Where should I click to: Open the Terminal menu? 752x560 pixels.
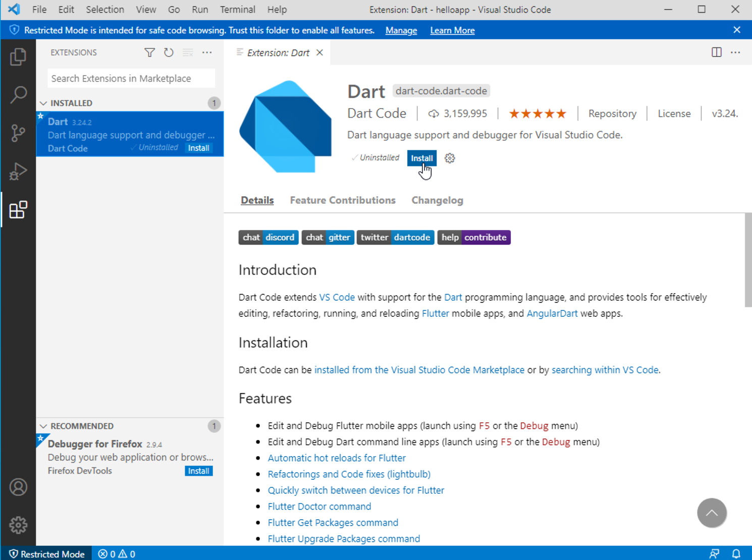237,10
